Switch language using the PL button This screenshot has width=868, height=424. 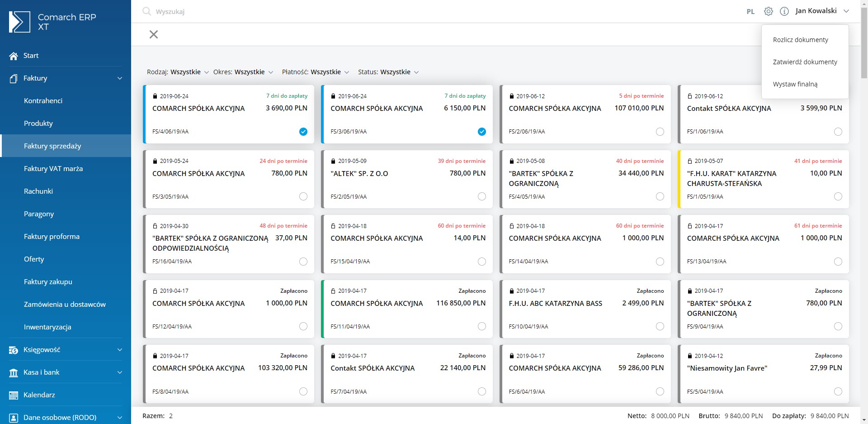pyautogui.click(x=750, y=12)
